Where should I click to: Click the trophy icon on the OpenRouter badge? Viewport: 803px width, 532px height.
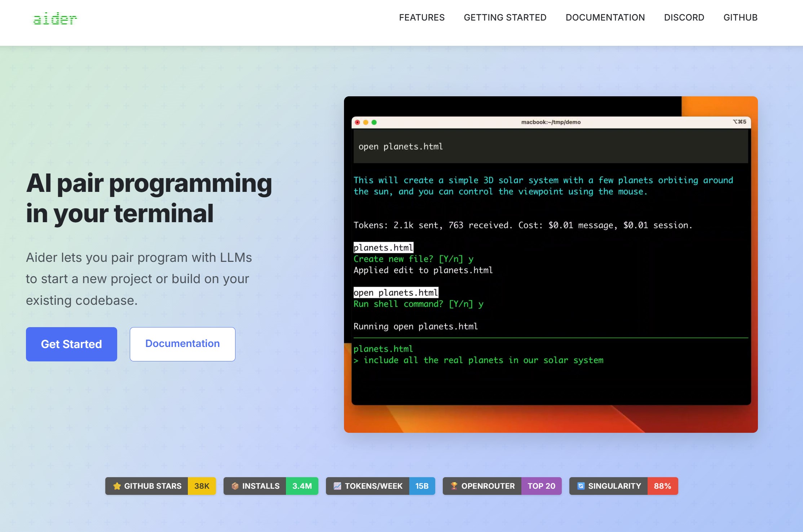(454, 486)
